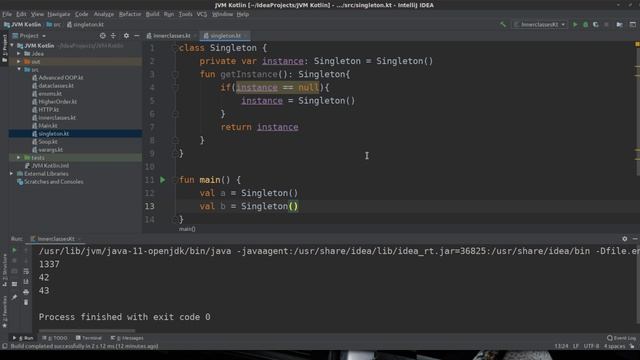Open enums.kt in project tree
This screenshot has width=640, height=360.
tap(47, 93)
